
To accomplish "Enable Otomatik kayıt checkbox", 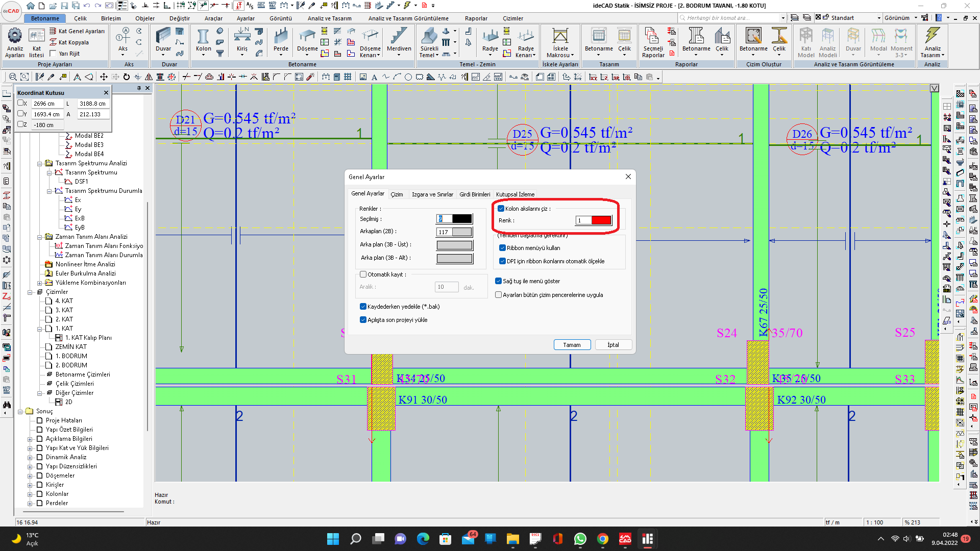I will coord(363,274).
